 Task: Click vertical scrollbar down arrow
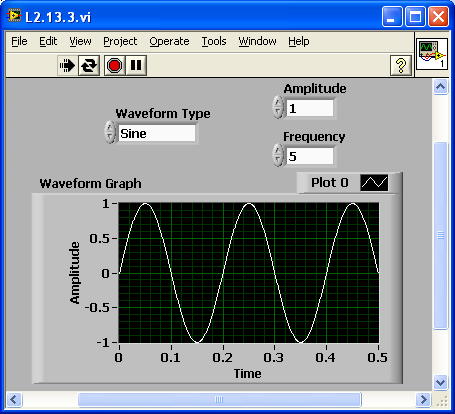[440, 382]
